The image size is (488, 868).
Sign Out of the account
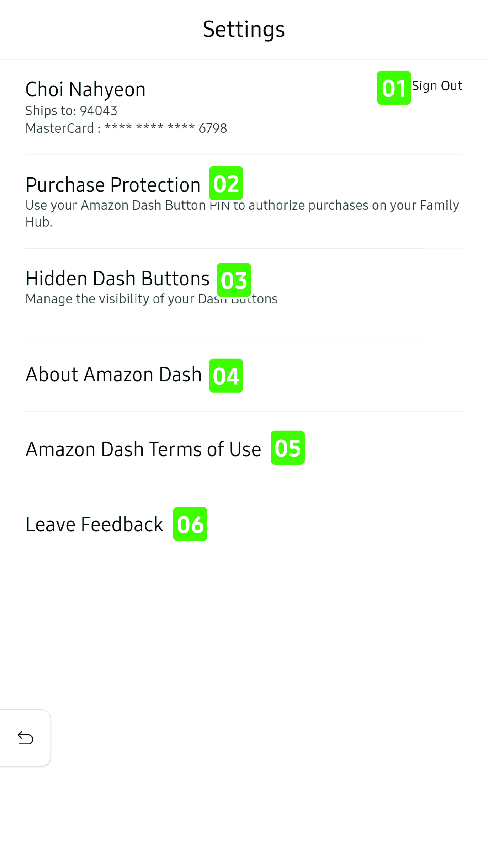pyautogui.click(x=437, y=86)
